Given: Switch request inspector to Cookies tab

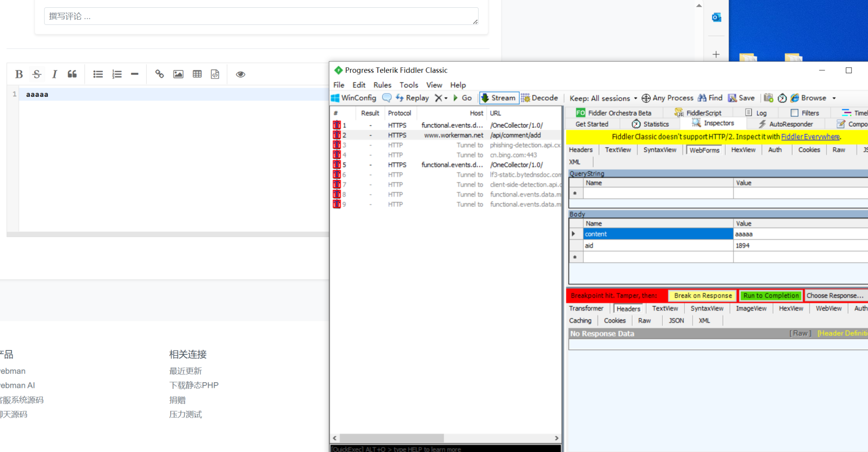Looking at the screenshot, I should 809,150.
